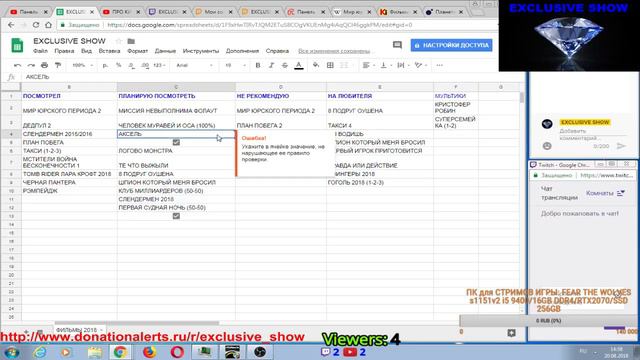Open the font size dropdown
This screenshot has height=360, width=640.
click(x=235, y=65)
